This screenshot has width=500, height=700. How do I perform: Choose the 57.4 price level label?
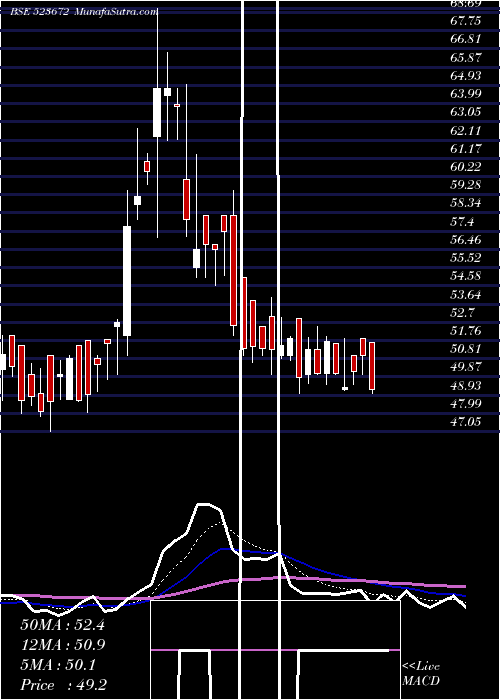coord(462,222)
